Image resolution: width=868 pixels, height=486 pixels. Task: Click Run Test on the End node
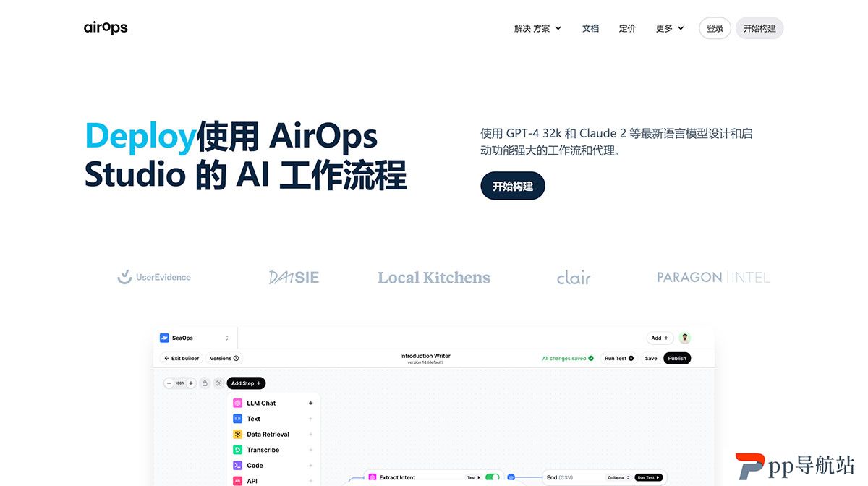tap(648, 477)
